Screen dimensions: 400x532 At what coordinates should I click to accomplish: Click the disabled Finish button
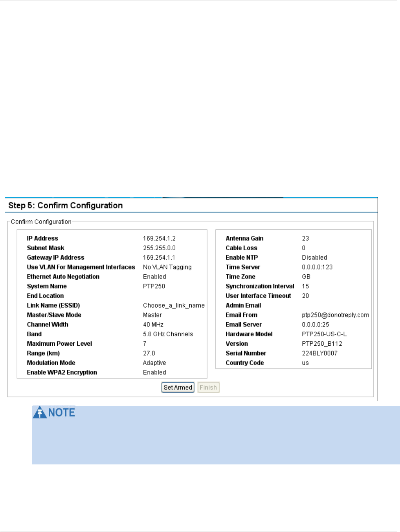208,387
